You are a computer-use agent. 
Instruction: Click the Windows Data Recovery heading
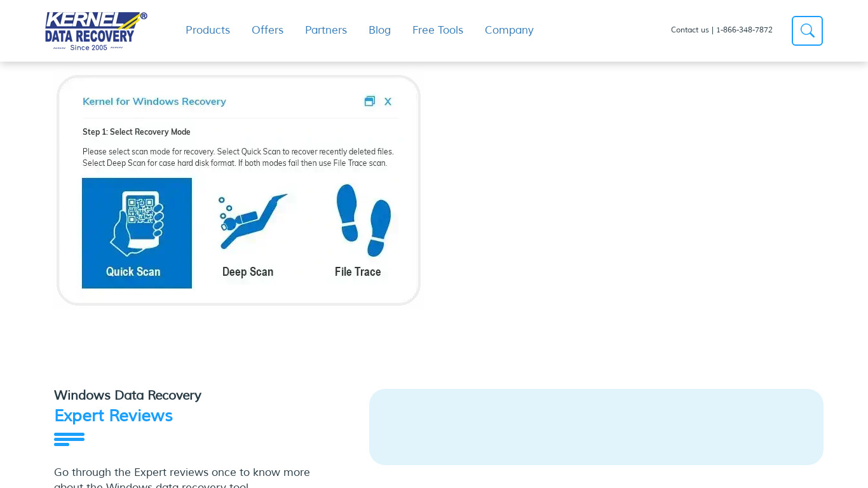[128, 395]
